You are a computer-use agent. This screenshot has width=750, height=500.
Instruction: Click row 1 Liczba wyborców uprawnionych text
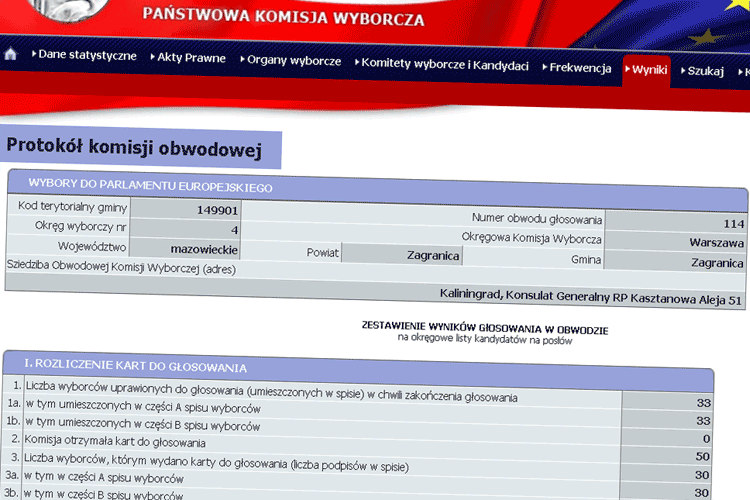click(271, 391)
